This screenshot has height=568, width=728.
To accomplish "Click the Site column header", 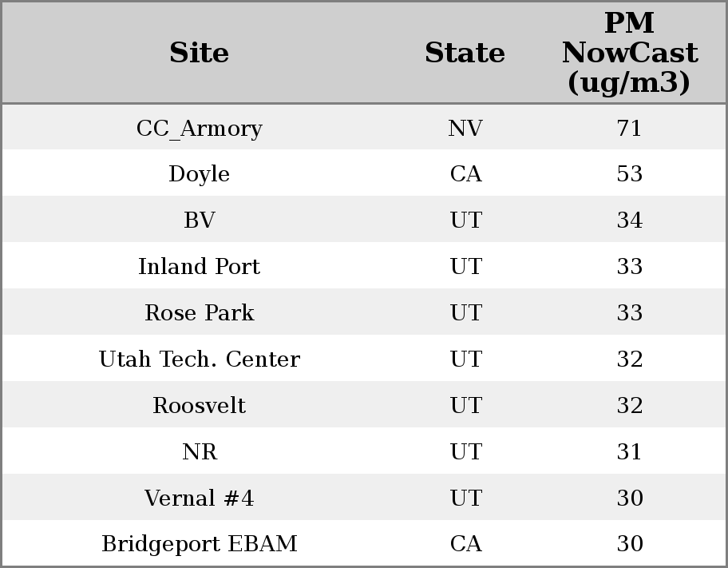I will (199, 53).
